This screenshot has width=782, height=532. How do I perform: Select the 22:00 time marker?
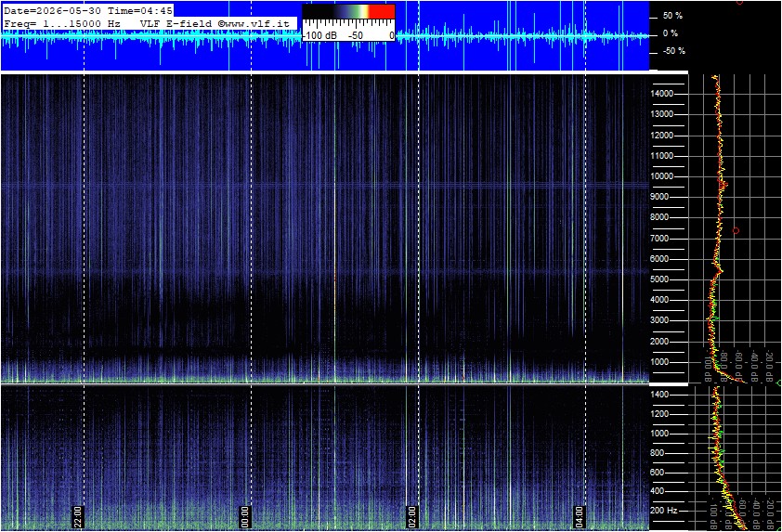pyautogui.click(x=78, y=517)
